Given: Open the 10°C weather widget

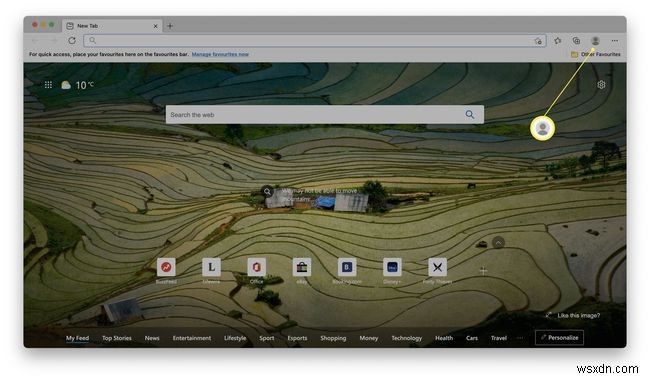Looking at the screenshot, I should point(78,85).
